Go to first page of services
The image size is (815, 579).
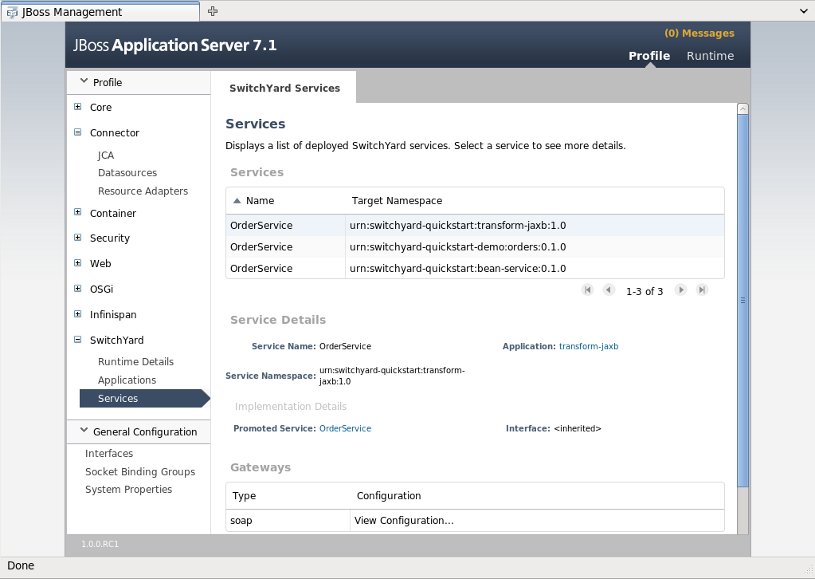(x=587, y=290)
